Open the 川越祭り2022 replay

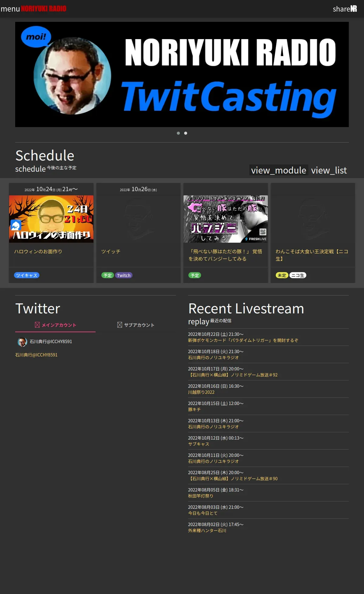(201, 392)
